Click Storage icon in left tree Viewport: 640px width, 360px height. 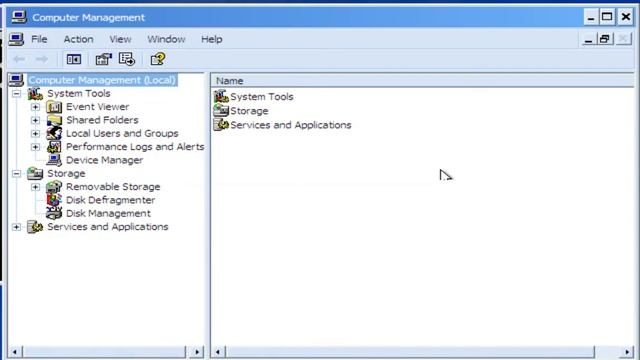[x=35, y=173]
